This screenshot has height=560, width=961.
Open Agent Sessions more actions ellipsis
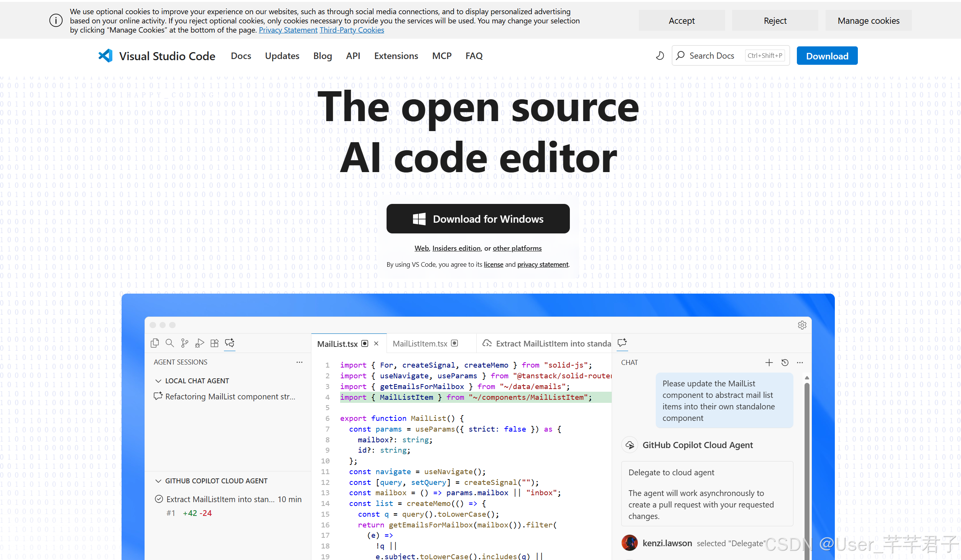[299, 362]
